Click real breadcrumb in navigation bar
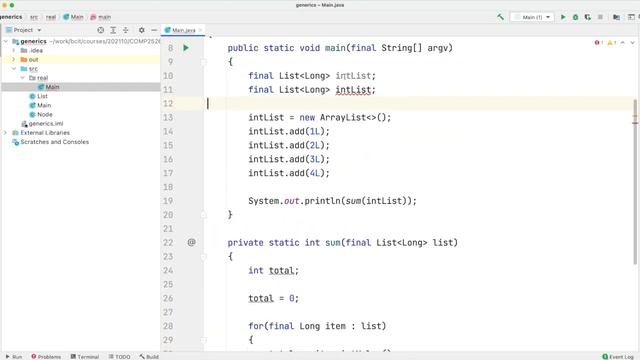Screen dimensions: 640x360 click(x=51, y=17)
